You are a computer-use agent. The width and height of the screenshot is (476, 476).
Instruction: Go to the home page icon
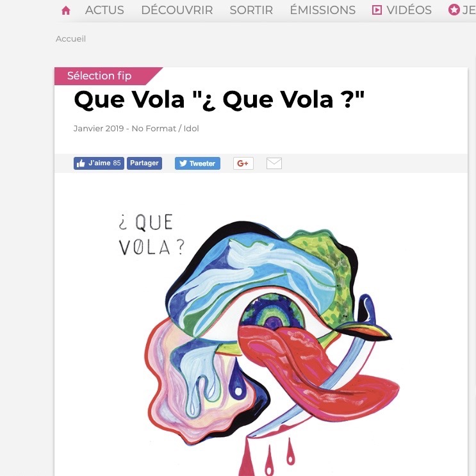pos(66,11)
